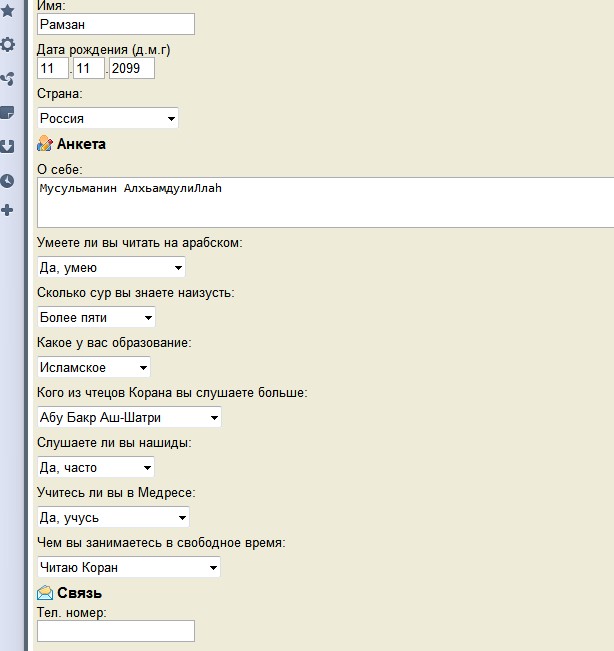
Task: Click label 'Чем вы занимаетесь в свободное время:'
Action: (161, 543)
